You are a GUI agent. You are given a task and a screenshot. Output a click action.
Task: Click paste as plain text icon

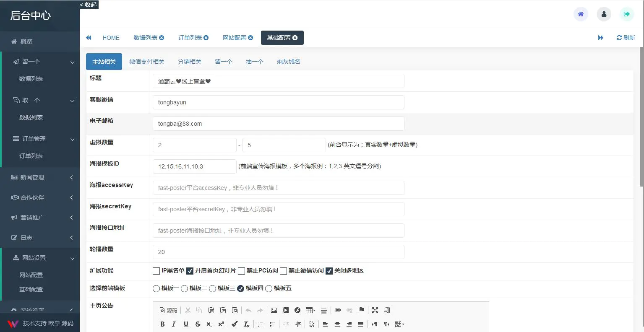pos(223,310)
